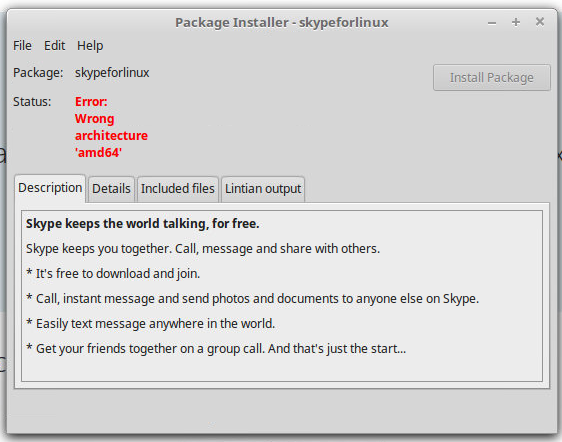562x442 pixels.
Task: Click the group call description line
Action: pos(216,349)
